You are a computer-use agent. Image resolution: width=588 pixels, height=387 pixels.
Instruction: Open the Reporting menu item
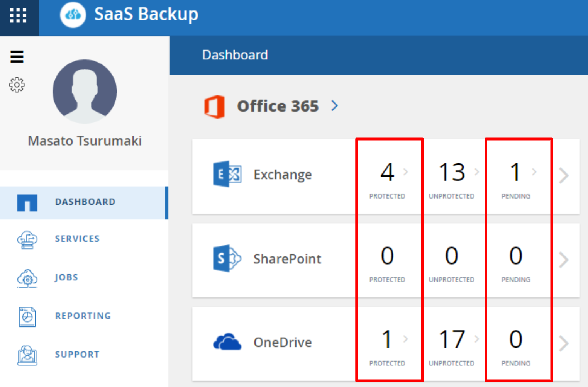[83, 316]
